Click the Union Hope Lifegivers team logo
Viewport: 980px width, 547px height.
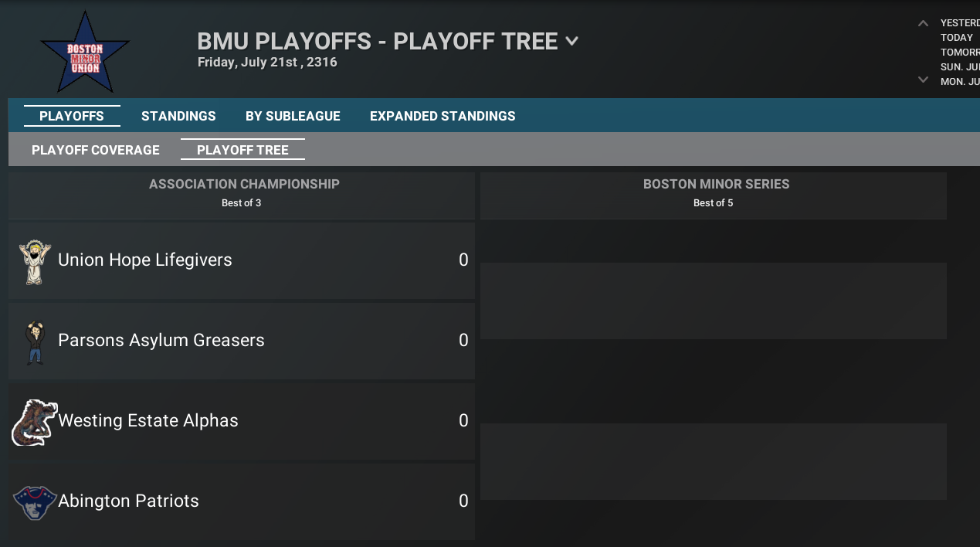point(35,261)
